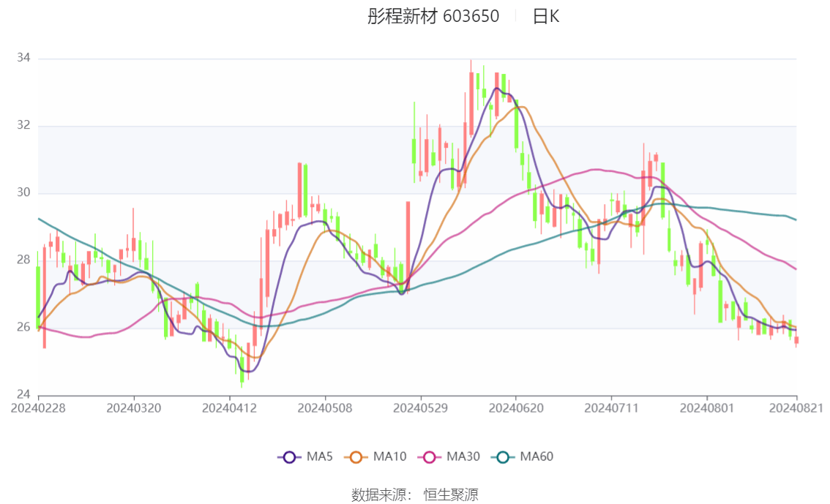The image size is (830, 504).
Task: Click the 34 price label on the y-axis
Action: pyautogui.click(x=24, y=59)
